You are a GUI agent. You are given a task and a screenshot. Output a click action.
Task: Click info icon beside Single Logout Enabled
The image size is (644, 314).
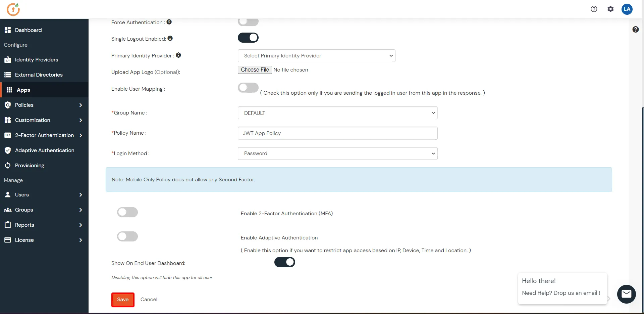click(x=170, y=38)
